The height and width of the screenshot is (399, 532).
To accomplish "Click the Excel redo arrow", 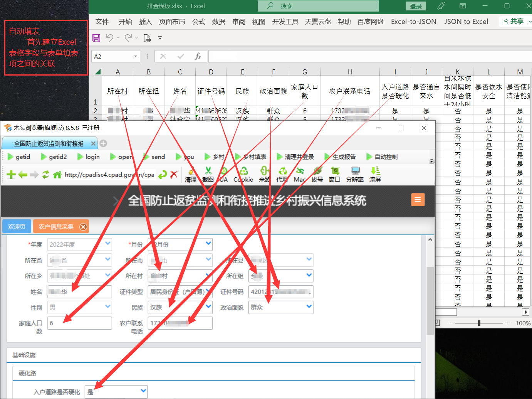I will tap(128, 38).
